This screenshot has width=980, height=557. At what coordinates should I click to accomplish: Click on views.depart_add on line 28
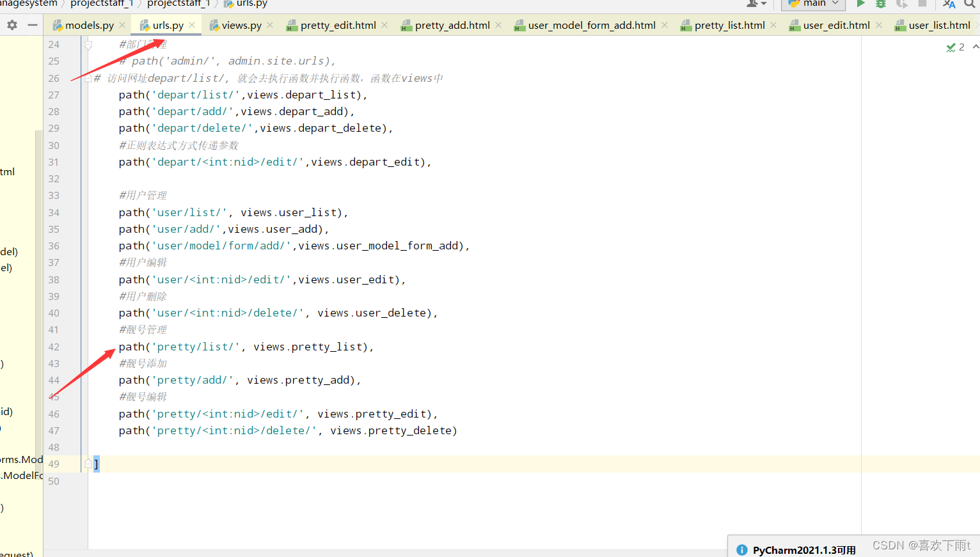(x=295, y=111)
